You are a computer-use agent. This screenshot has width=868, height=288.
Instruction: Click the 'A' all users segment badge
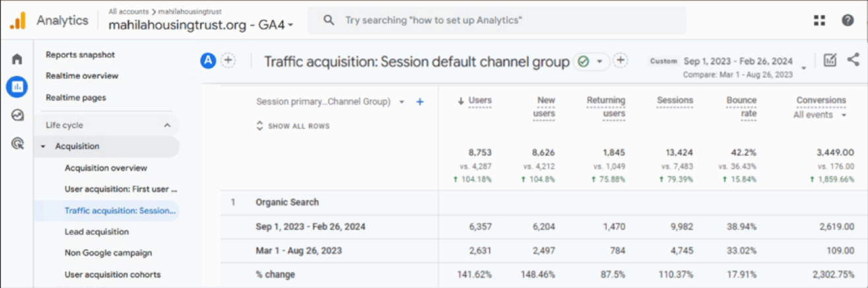(x=209, y=61)
